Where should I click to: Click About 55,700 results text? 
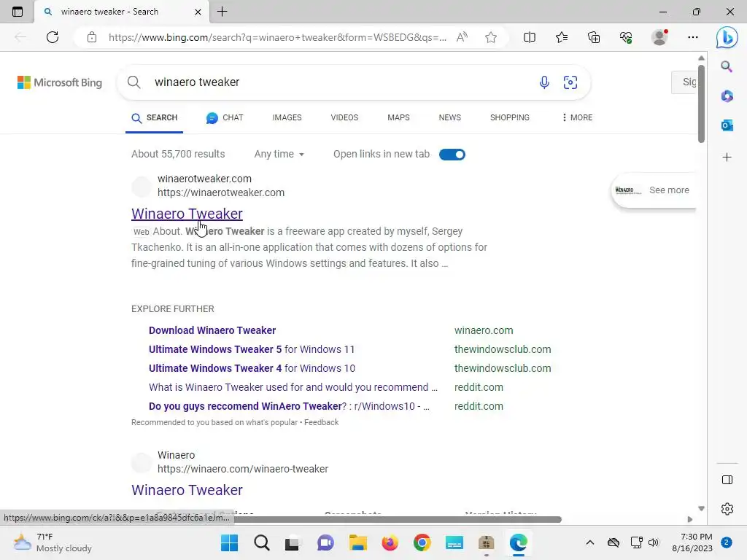coord(178,155)
